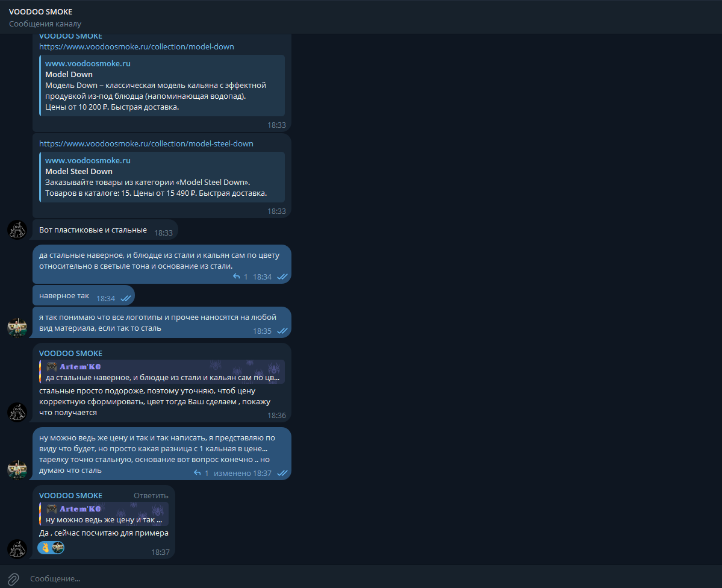The height and width of the screenshot is (588, 722).
Task: Open the model-steel-down collection link
Action: pyautogui.click(x=146, y=143)
